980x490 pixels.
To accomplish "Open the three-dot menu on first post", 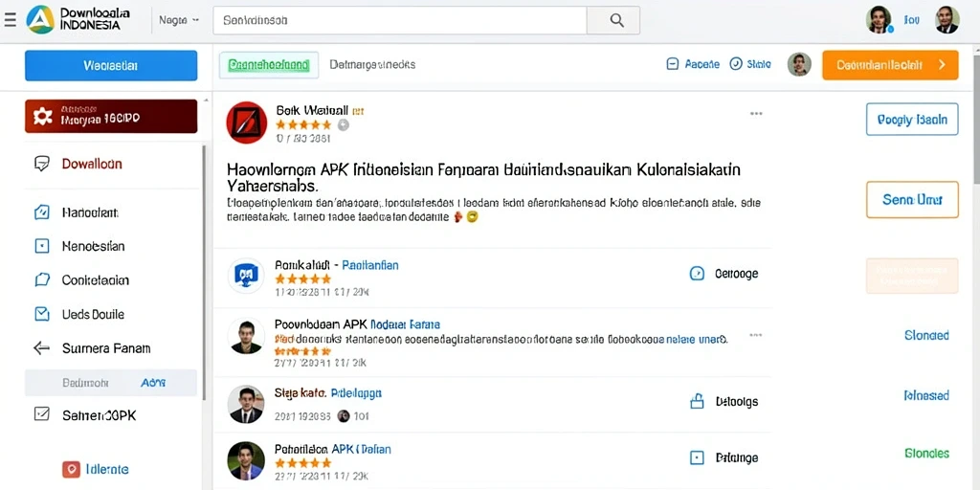I will point(756,114).
